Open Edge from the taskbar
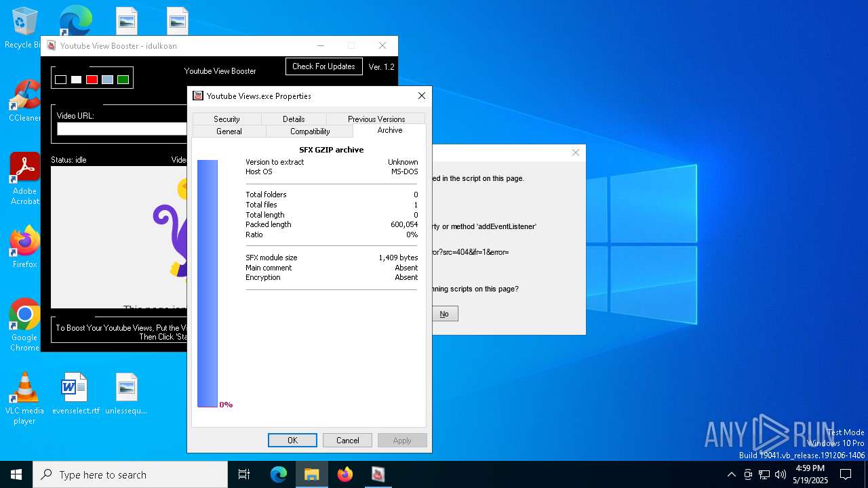 coord(279,474)
